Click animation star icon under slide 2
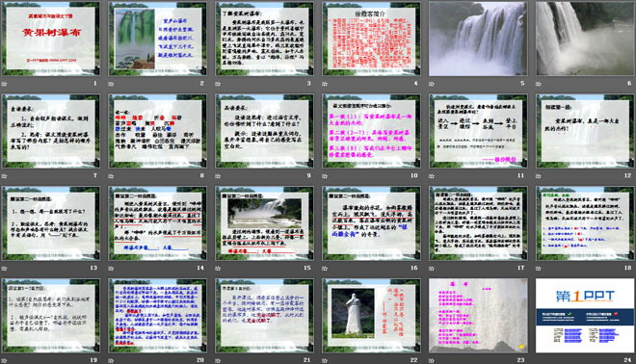Image resolution: width=636 pixels, height=364 pixels. pyautogui.click(x=111, y=84)
